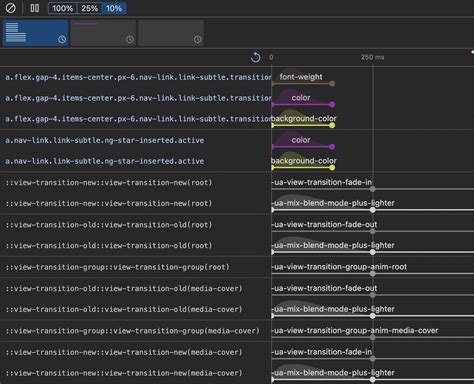Grab the end keyframe dot of font-weight
This screenshot has width=474, height=384.
[x=332, y=84]
